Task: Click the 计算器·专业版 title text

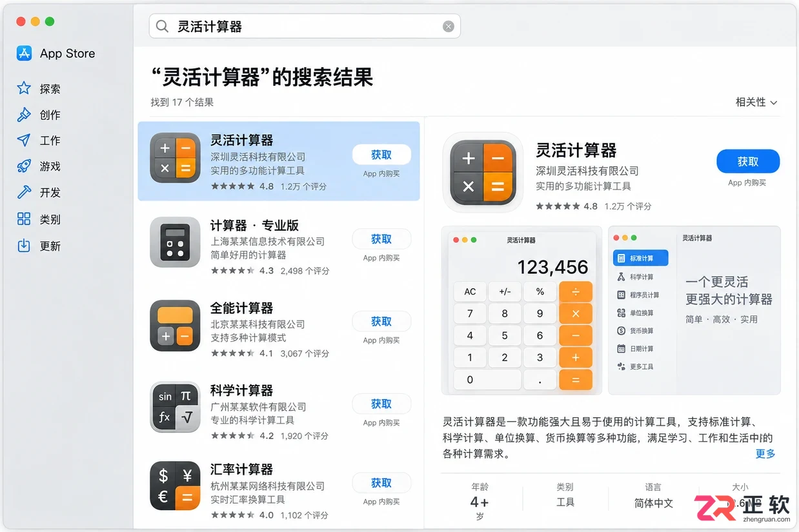Action: (x=254, y=225)
